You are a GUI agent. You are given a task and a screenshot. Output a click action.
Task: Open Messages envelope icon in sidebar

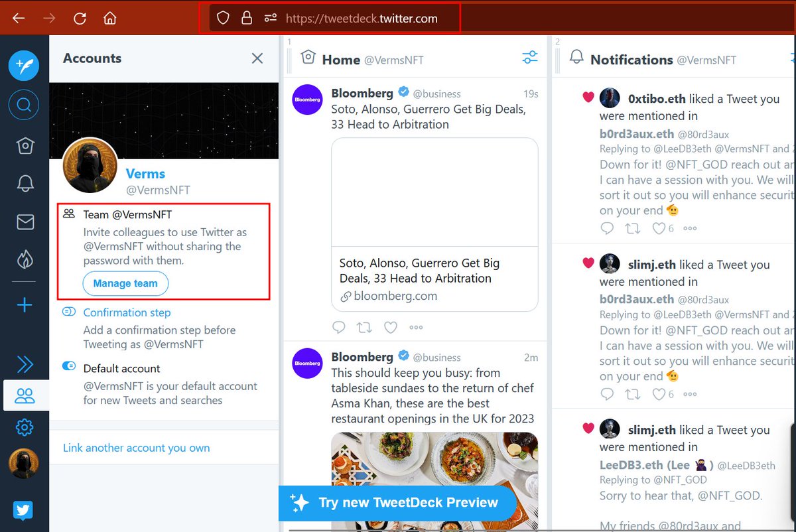point(25,222)
